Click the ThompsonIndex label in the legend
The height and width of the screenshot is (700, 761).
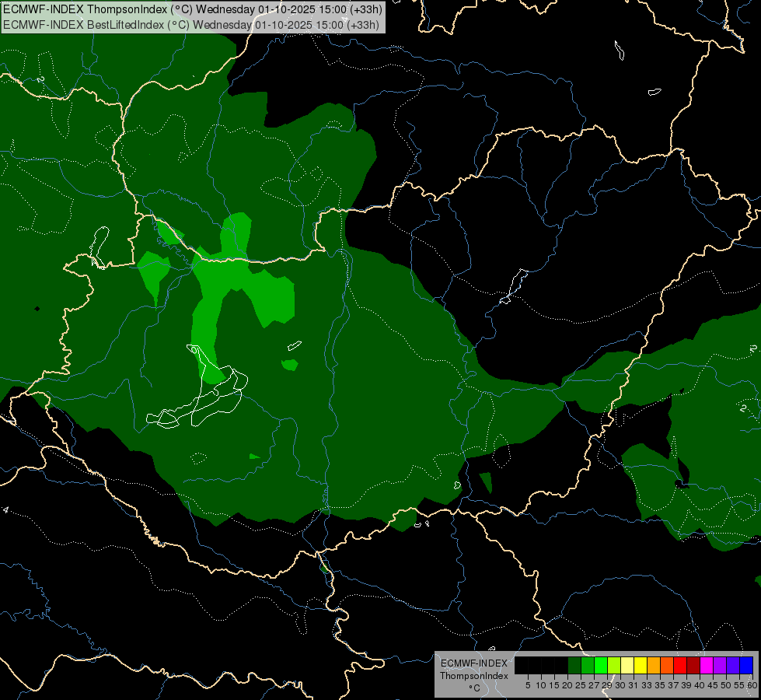(474, 676)
